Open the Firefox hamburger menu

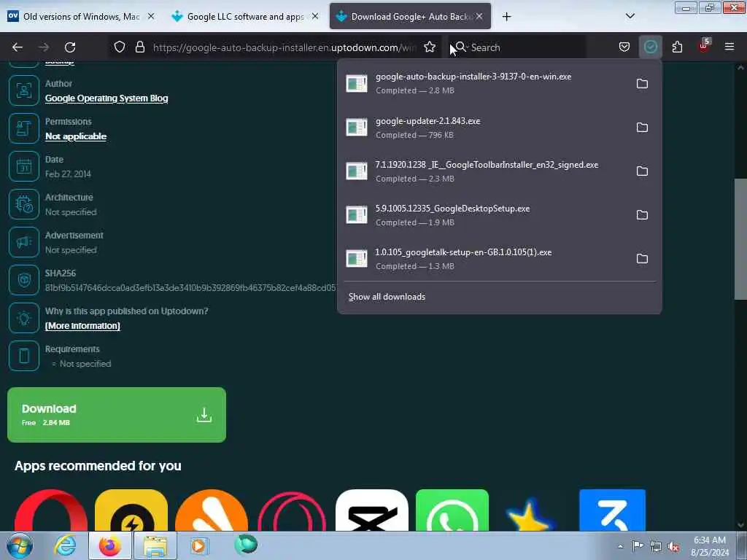(729, 47)
